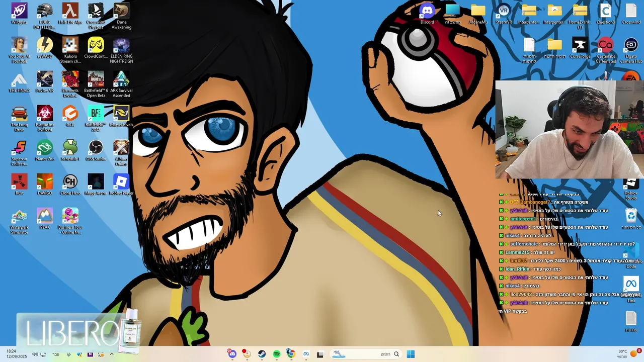Click the Bambanogat7 chat message
The image size is (644, 362).
[544, 202]
